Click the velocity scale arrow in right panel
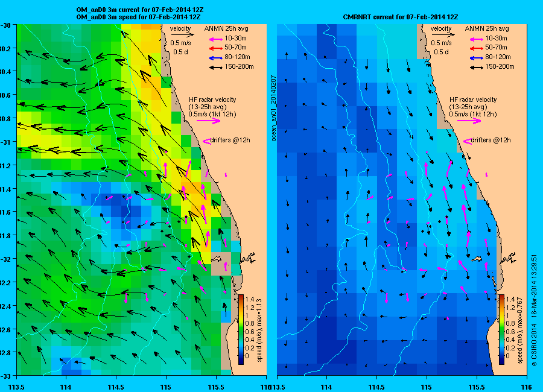 click(x=443, y=34)
